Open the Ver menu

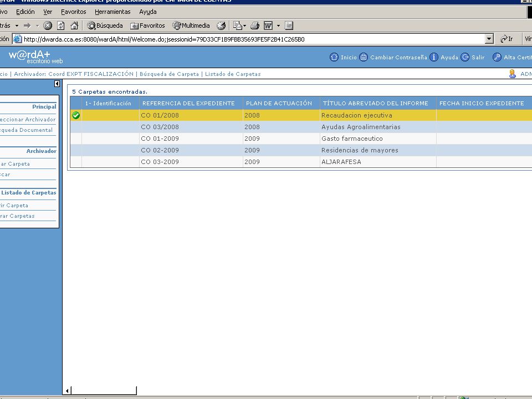(x=48, y=12)
